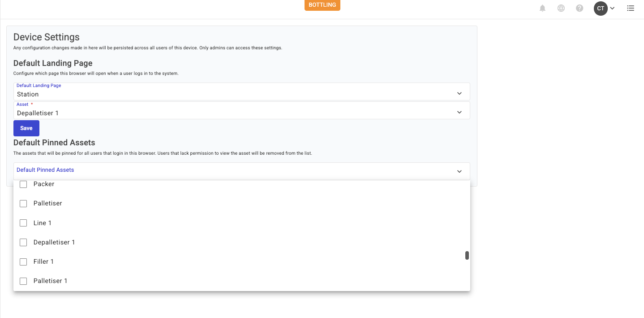The height and width of the screenshot is (318, 644).
Task: Toggle the Filler 1 checkbox
Action: point(23,261)
